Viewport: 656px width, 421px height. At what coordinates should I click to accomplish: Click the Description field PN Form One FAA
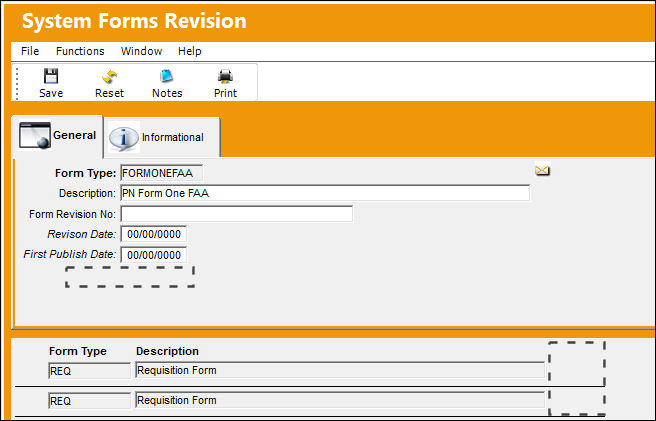click(325, 193)
